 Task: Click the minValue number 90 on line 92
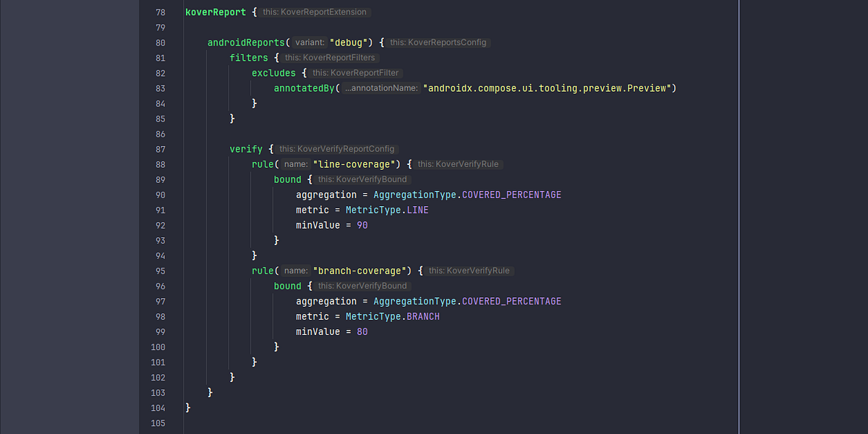[363, 224]
